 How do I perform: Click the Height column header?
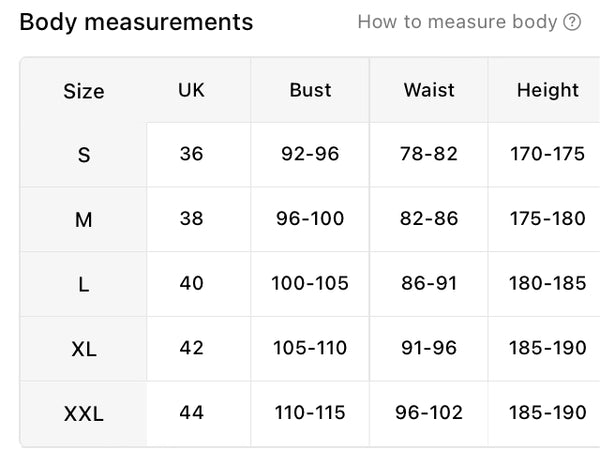[548, 91]
